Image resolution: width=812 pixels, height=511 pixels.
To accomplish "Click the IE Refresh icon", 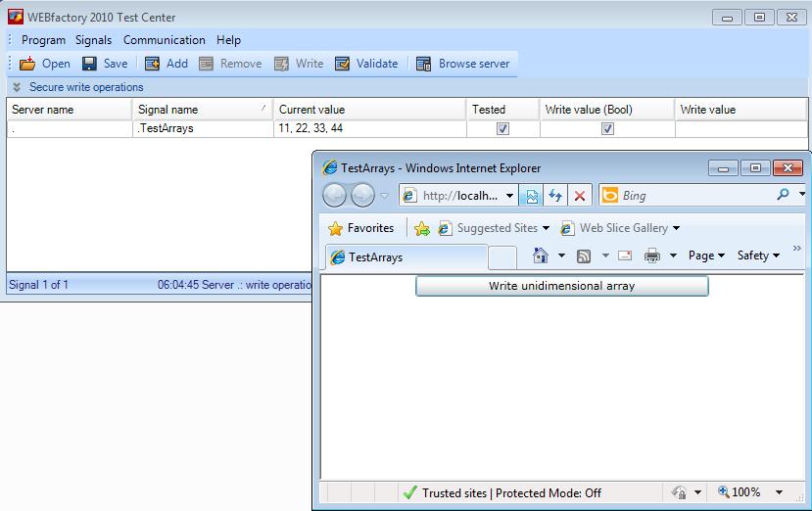I will [555, 196].
